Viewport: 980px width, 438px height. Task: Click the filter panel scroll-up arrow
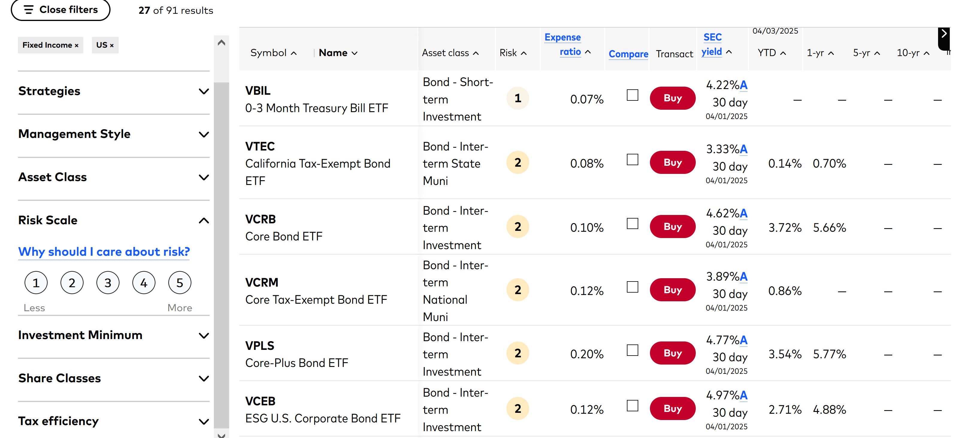click(x=221, y=43)
